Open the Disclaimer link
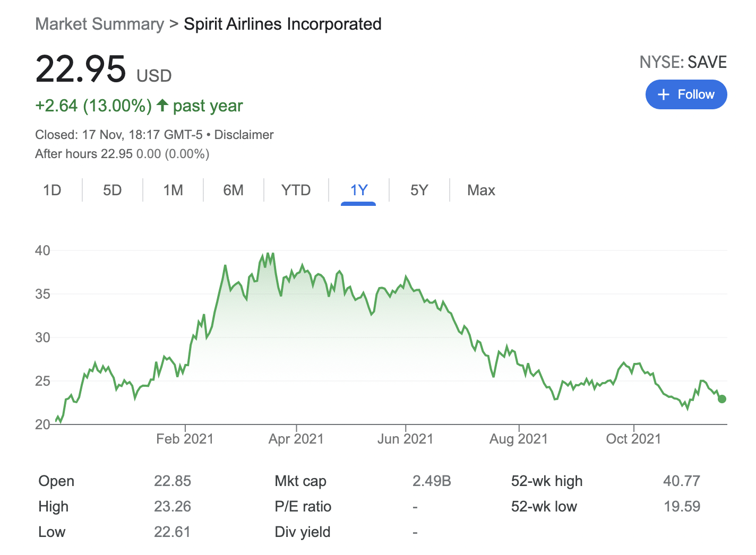 coord(244,135)
